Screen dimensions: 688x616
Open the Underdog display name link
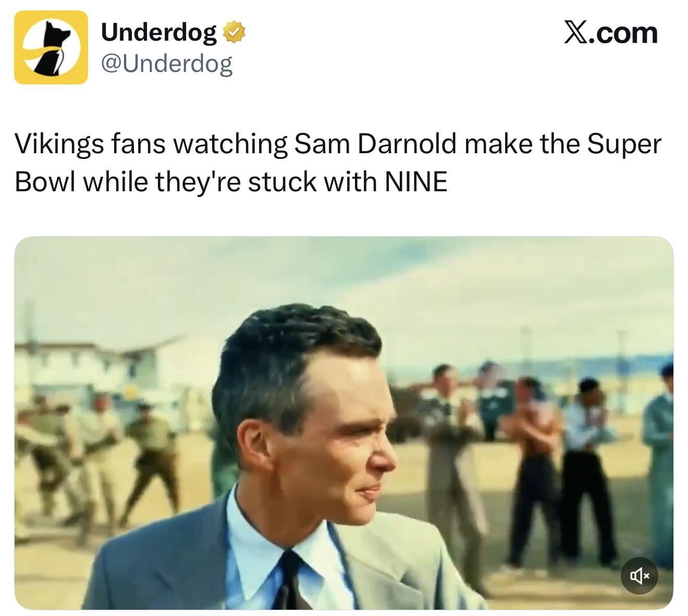[158, 32]
